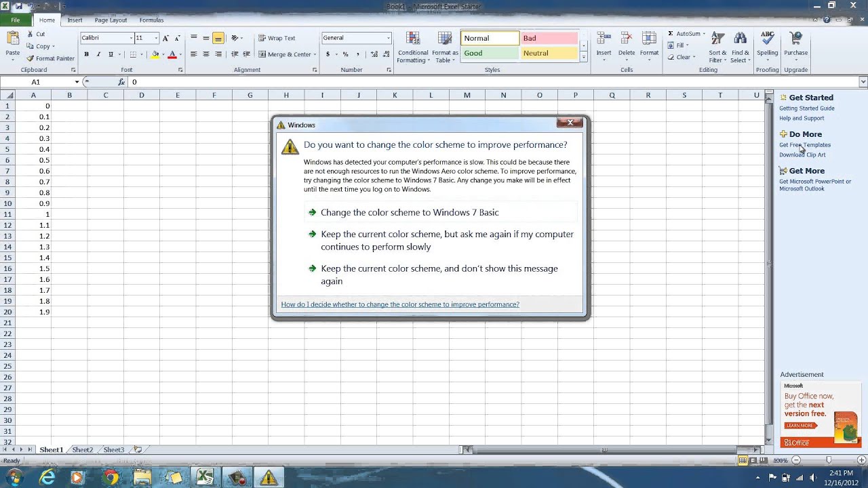Click the Orientation text-rotate icon
Viewport: 868px width, 488px height.
click(x=235, y=38)
